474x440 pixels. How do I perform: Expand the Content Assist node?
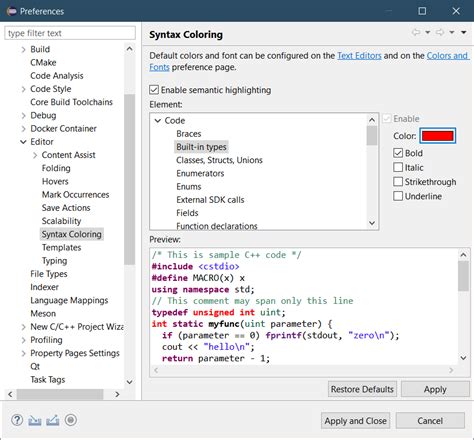pyautogui.click(x=35, y=155)
